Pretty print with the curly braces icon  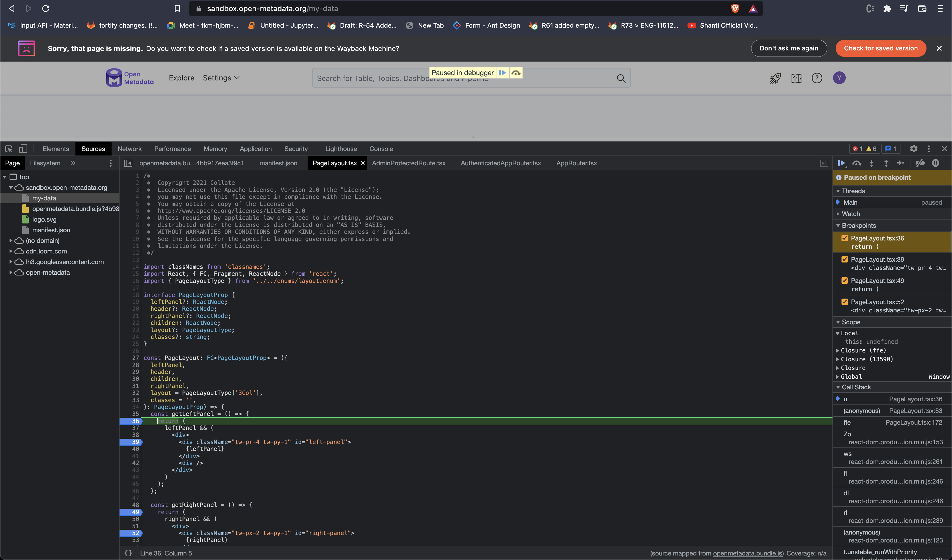(128, 553)
